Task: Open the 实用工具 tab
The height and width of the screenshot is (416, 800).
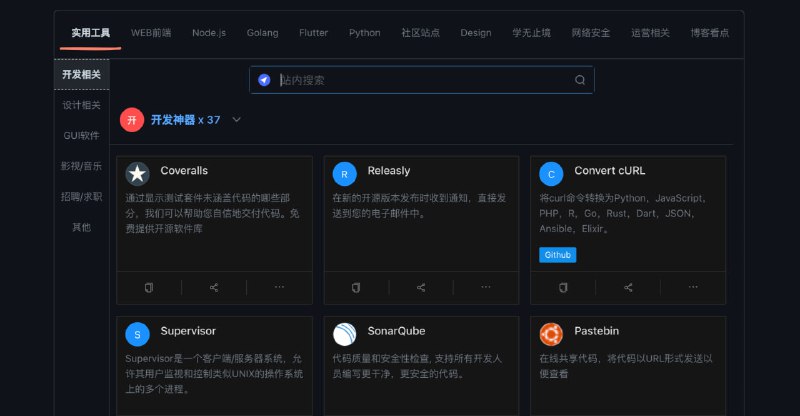Action: 90,33
